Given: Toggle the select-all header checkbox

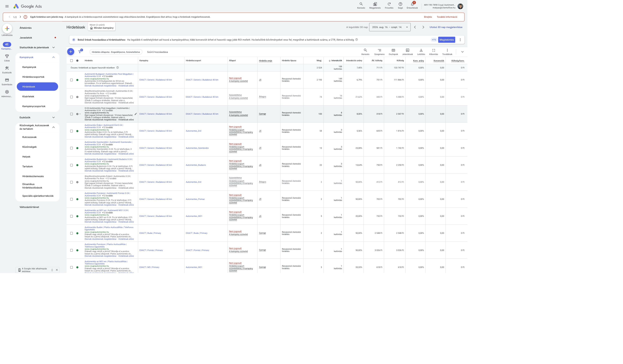Looking at the screenshot, I should (x=71, y=61).
